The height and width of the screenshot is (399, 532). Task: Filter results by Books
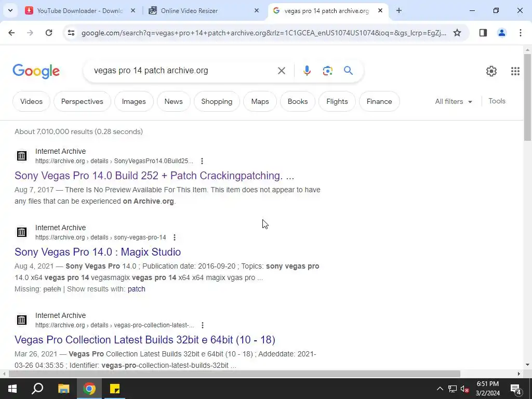[298, 101]
